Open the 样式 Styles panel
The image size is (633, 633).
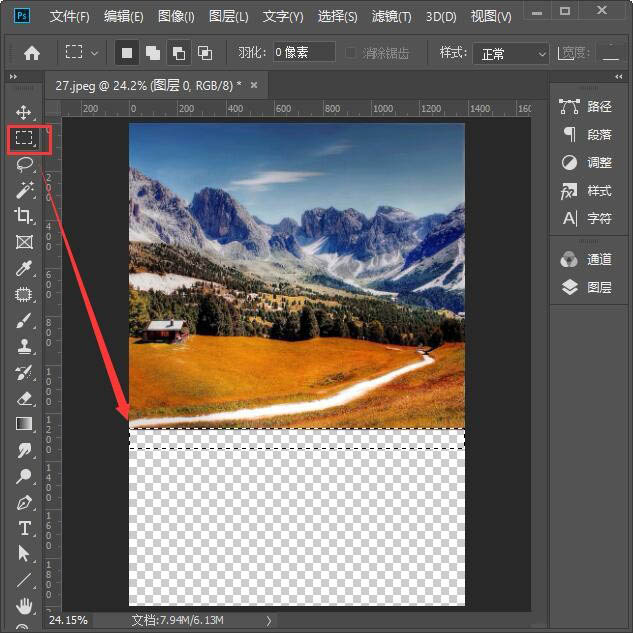pyautogui.click(x=586, y=191)
